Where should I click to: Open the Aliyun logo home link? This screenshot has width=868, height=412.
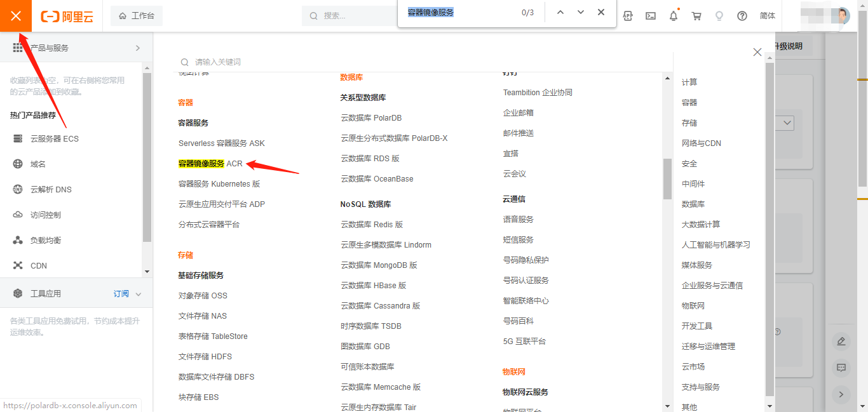pos(67,17)
